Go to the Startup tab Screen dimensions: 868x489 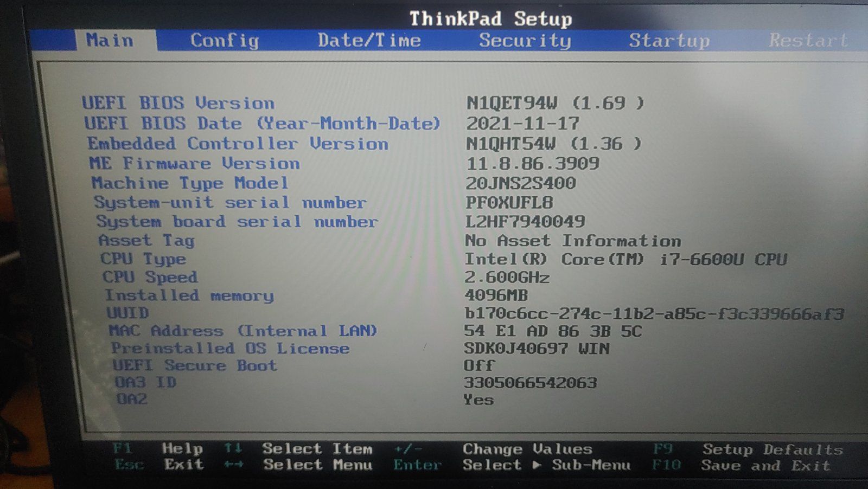pyautogui.click(x=669, y=41)
